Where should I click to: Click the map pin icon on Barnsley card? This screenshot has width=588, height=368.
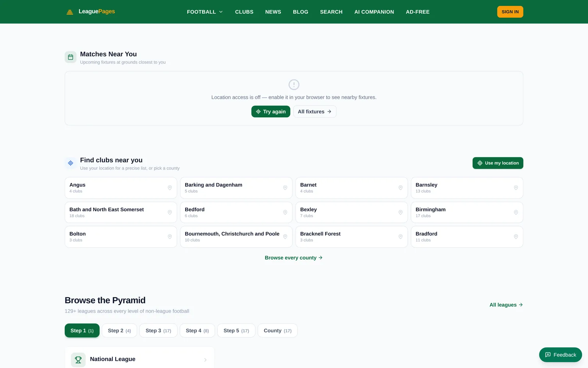(x=516, y=188)
